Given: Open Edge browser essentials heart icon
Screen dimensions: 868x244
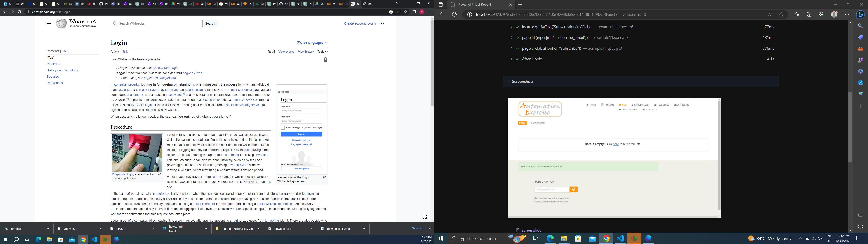Looking at the screenshot, I should [x=821, y=14].
